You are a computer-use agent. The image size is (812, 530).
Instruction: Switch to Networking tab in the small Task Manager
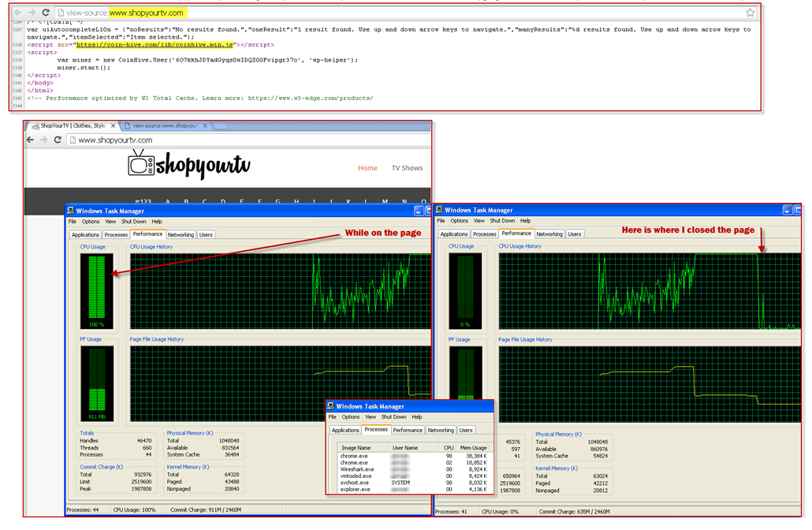point(441,430)
